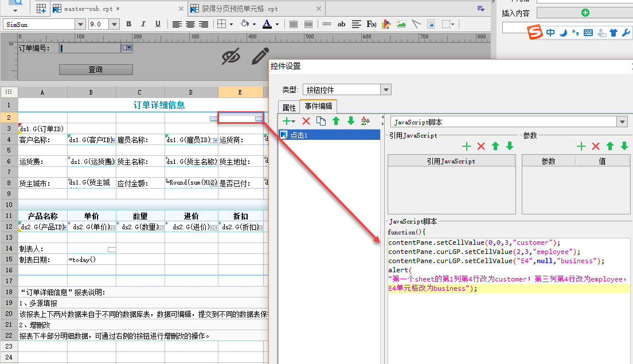Click the 查询 button in parameter pane

point(96,69)
